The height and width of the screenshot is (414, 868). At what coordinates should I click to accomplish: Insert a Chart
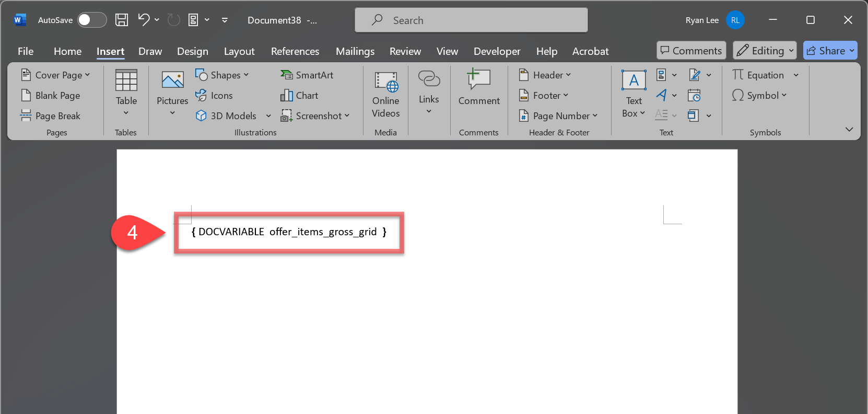pos(300,95)
